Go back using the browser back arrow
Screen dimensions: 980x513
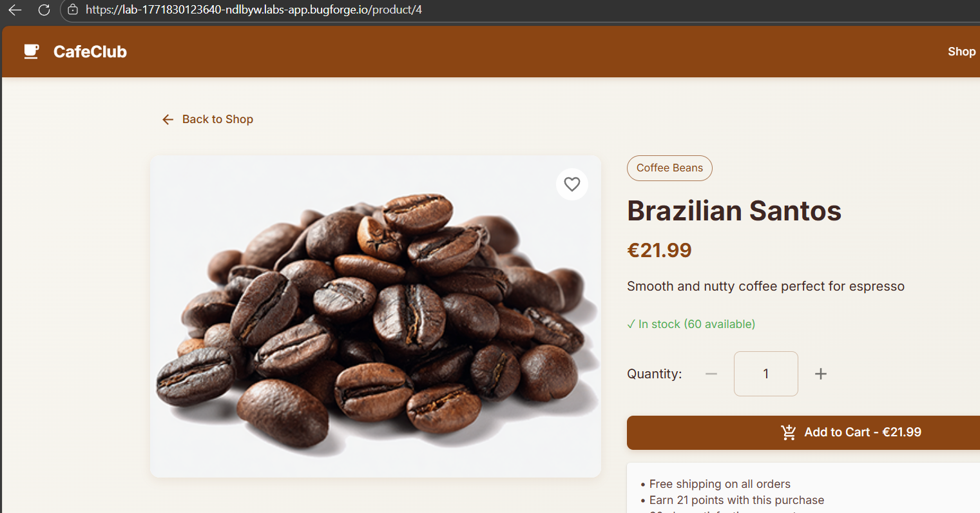15,10
